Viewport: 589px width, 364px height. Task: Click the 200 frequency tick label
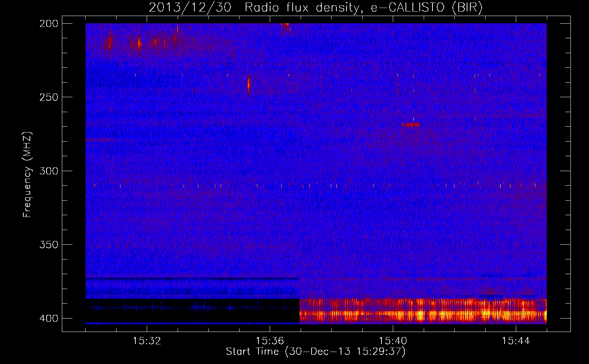(x=49, y=24)
